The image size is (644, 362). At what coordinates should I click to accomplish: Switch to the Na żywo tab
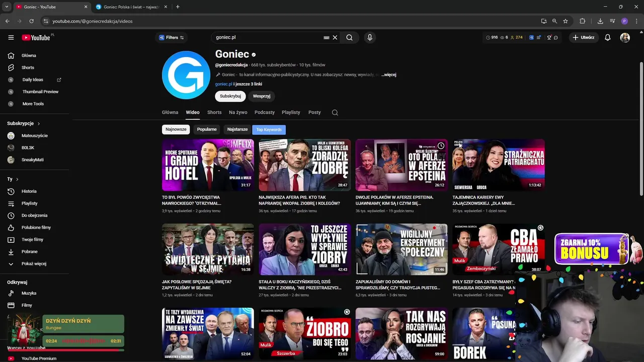click(x=238, y=113)
